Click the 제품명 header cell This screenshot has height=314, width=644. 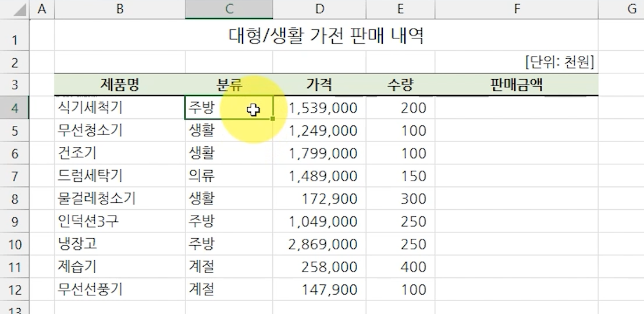[119, 85]
